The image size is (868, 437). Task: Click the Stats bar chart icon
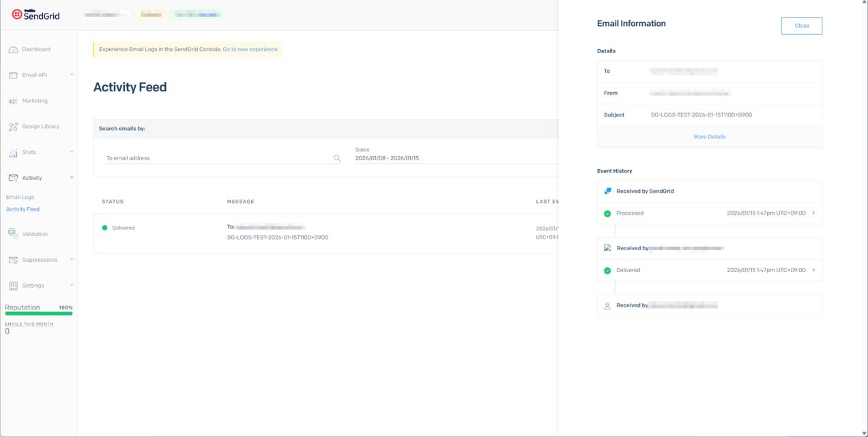point(13,153)
